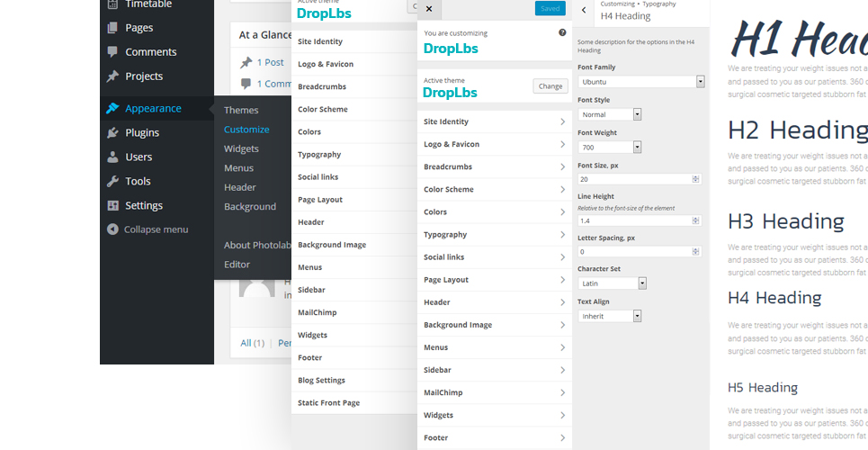Click the H4 Heading preview text
This screenshot has width=868, height=450.
click(774, 298)
